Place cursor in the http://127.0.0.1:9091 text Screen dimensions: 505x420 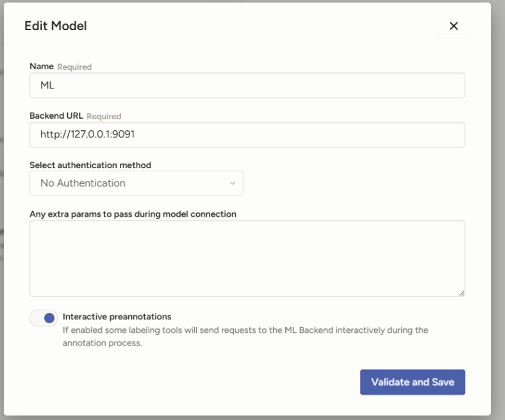click(87, 135)
